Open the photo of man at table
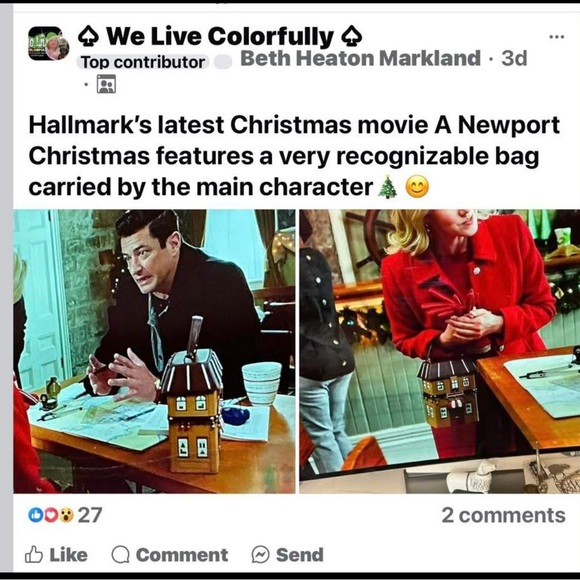The height and width of the screenshot is (580, 580). click(x=154, y=351)
